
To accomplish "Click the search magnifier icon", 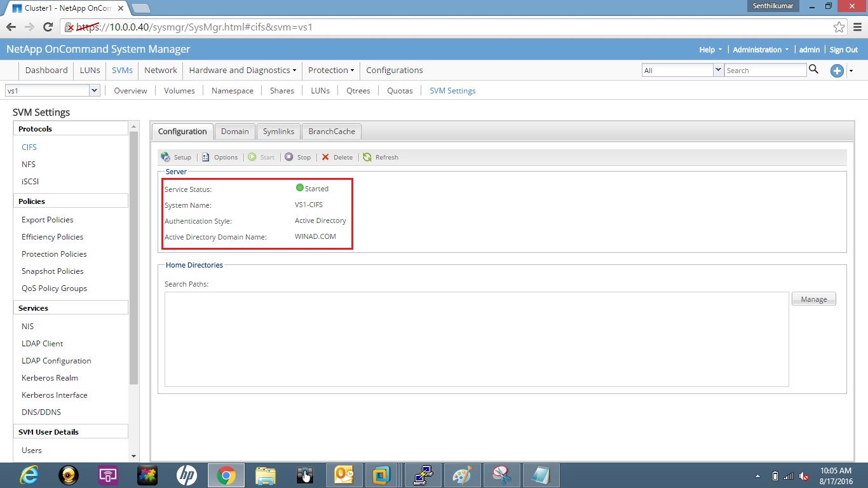I will coord(814,70).
